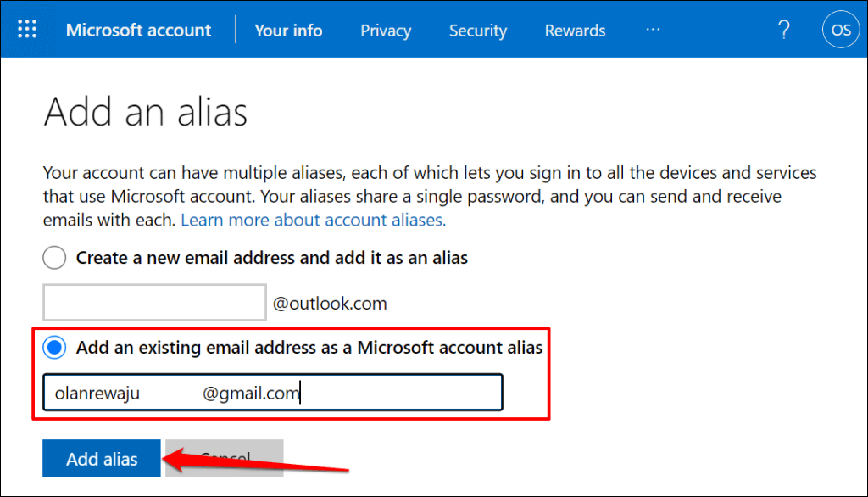This screenshot has width=868, height=497.
Task: Click the blue Microsoft account header bar
Action: click(434, 29)
